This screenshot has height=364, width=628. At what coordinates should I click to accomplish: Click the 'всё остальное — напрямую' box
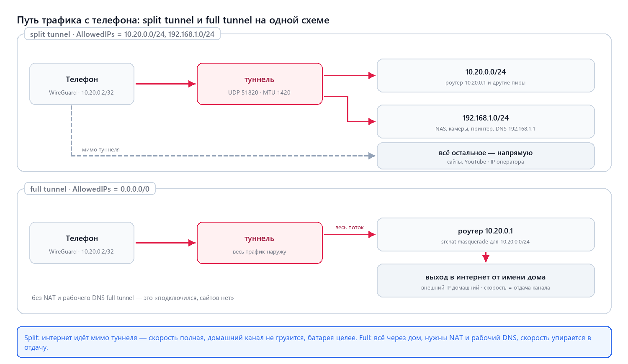click(x=486, y=156)
